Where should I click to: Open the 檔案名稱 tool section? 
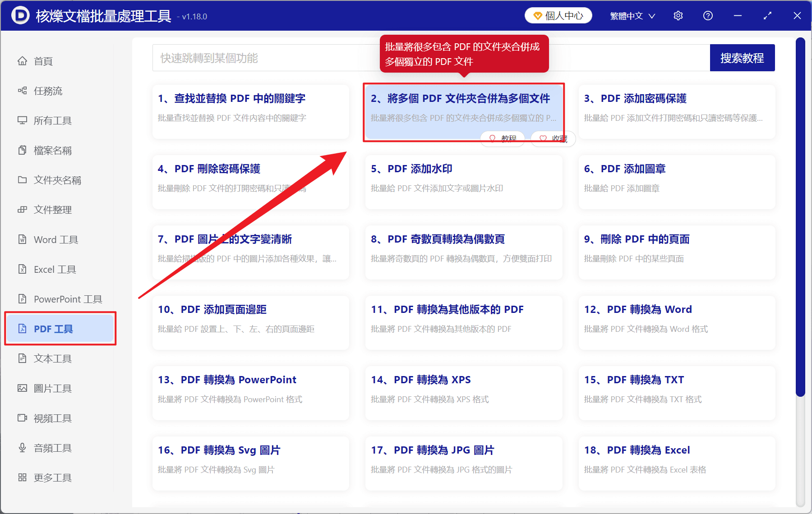click(53, 150)
